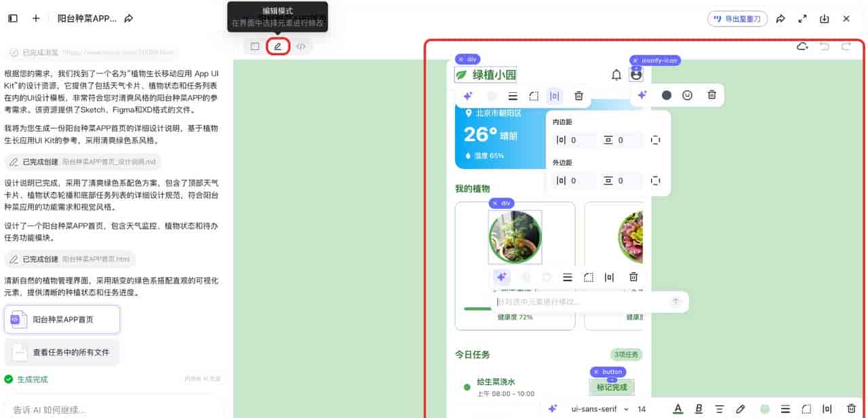Image resolution: width=868 pixels, height=418 pixels.
Task: Toggle spacing panel in toolbar below 绿植小园
Action: [x=555, y=96]
